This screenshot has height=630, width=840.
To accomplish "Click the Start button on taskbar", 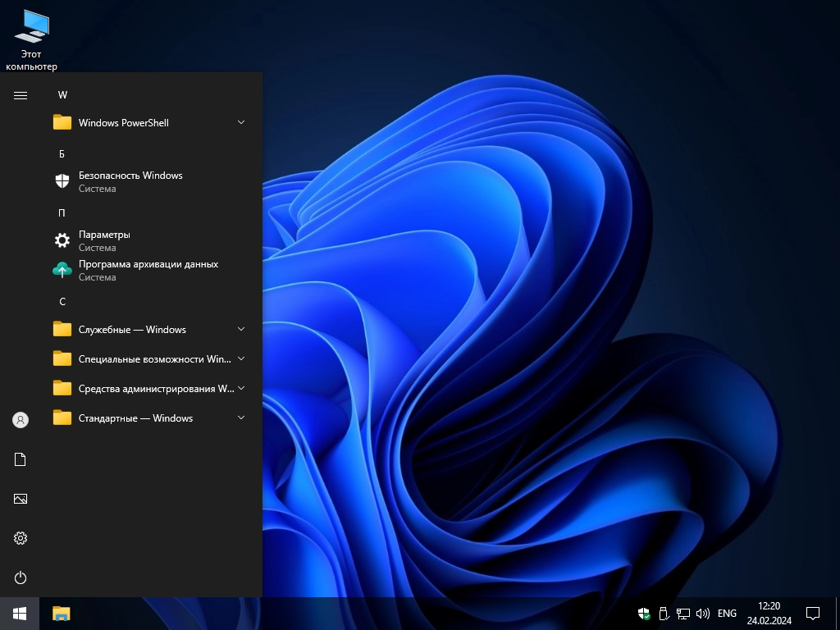I will click(x=20, y=614).
